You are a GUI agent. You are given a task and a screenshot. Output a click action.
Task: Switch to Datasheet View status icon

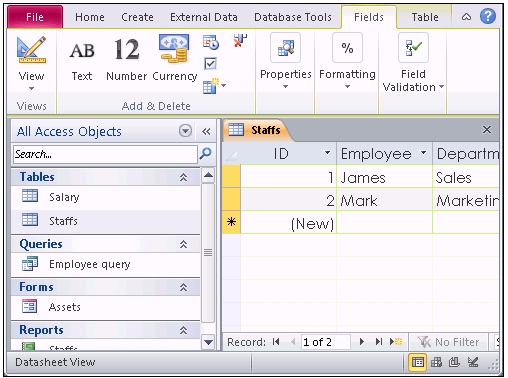point(417,362)
